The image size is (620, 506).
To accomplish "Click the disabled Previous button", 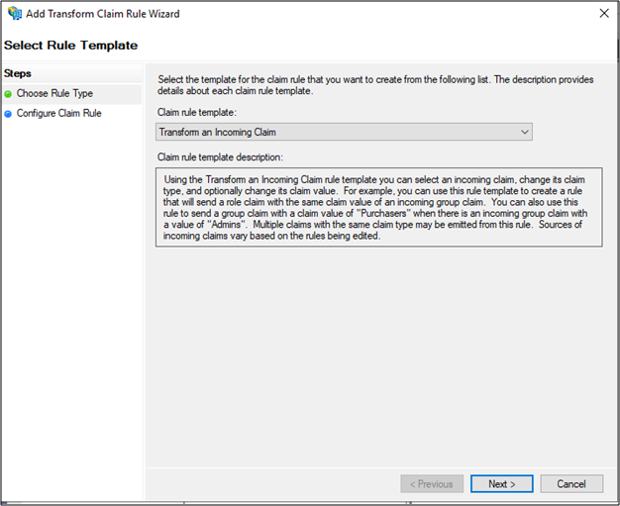I will (431, 484).
